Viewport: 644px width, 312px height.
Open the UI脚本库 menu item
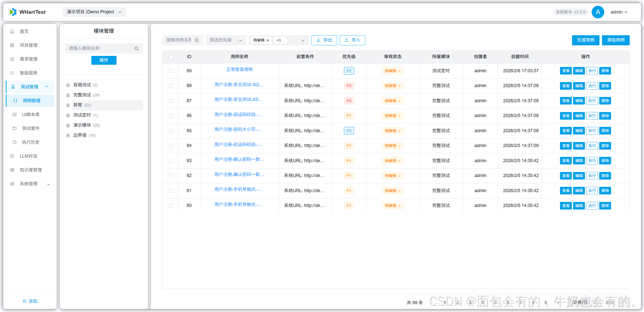click(31, 115)
